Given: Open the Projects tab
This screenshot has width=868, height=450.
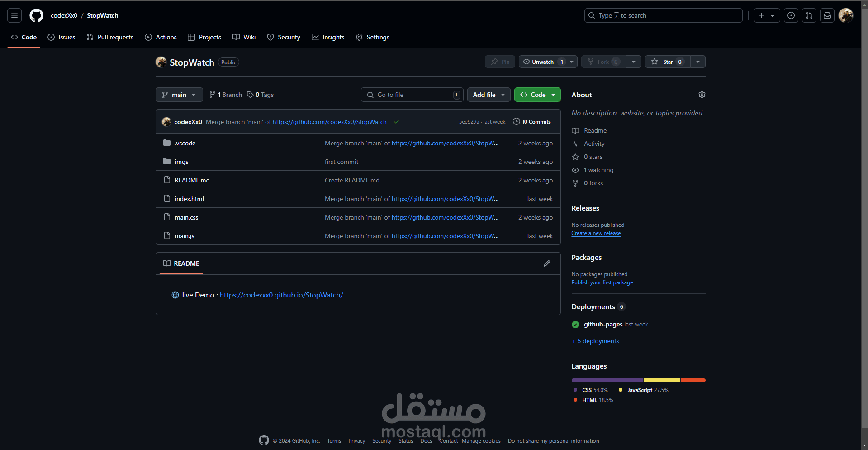Looking at the screenshot, I should 204,37.
